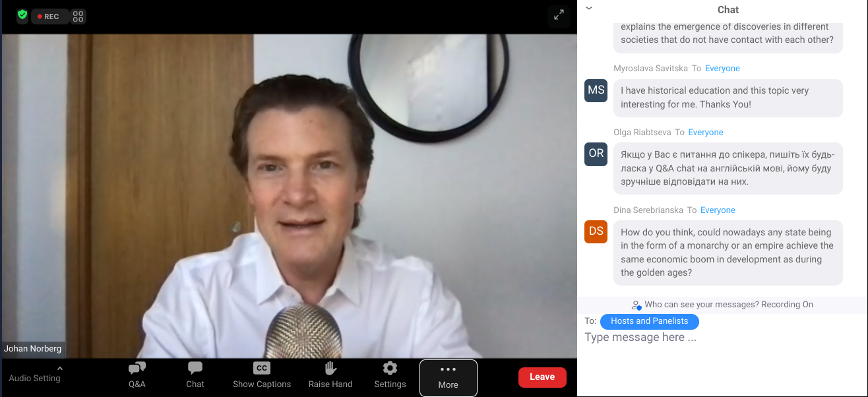Click the DS avatar of Dina Serebrianska
Viewport: 868px width, 397px height.
tap(596, 231)
